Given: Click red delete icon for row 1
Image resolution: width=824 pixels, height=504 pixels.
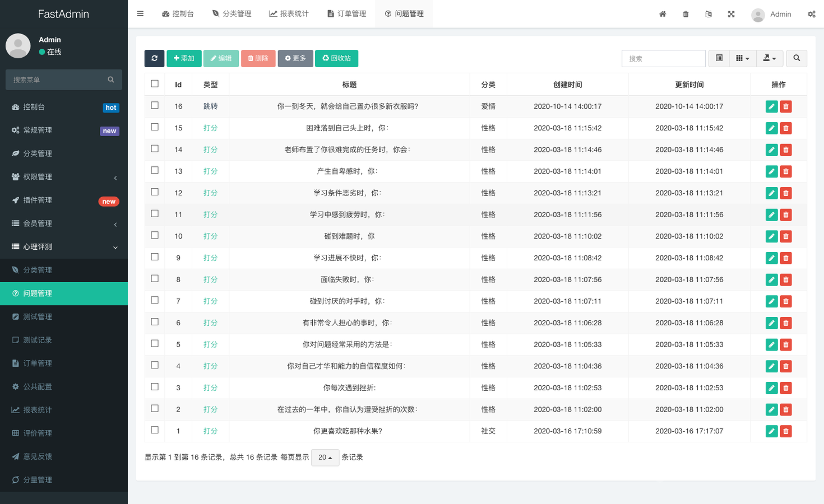Looking at the screenshot, I should (786, 431).
